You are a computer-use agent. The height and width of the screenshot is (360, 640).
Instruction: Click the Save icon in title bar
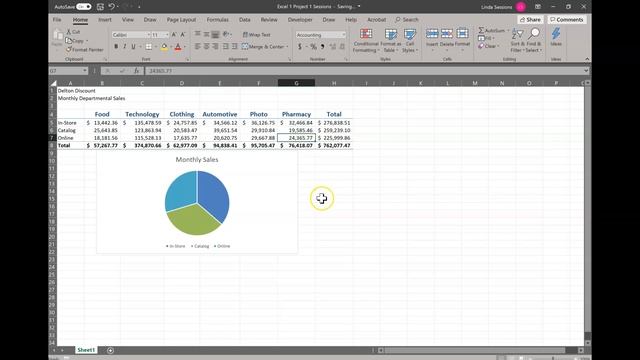[100, 7]
